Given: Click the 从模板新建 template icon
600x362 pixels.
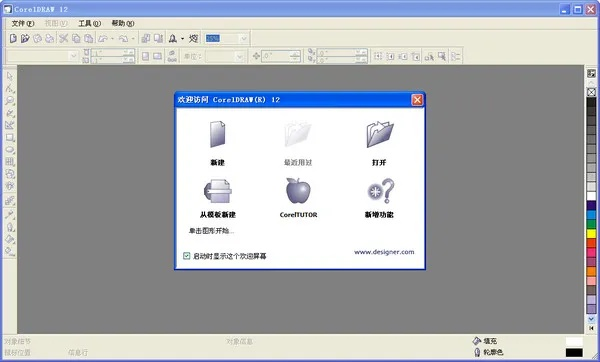Looking at the screenshot, I should pyautogui.click(x=217, y=191).
